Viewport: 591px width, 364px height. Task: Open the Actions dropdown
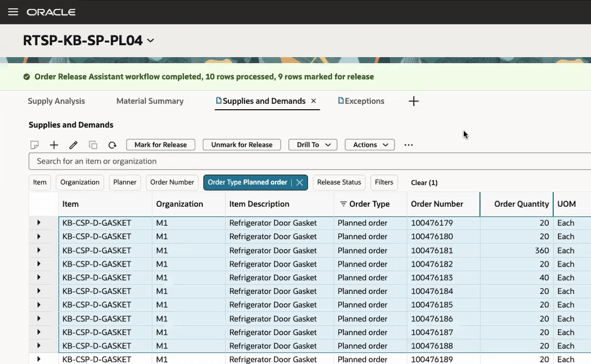click(x=369, y=145)
